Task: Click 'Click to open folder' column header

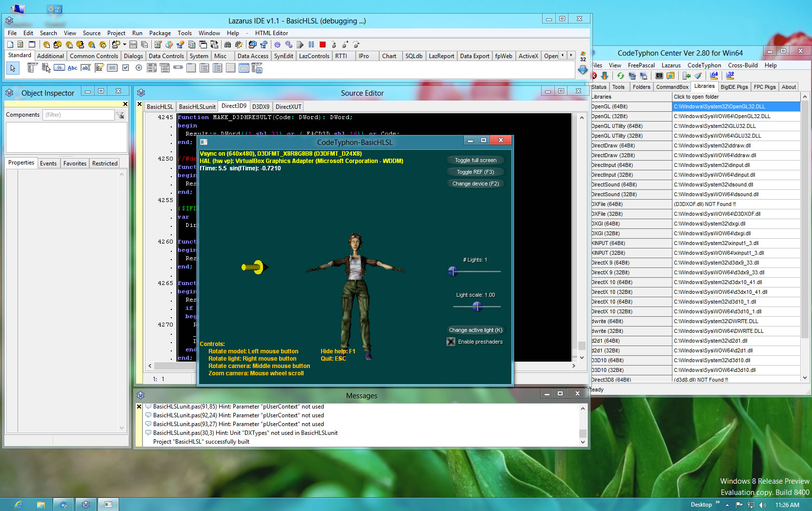Action: pyautogui.click(x=736, y=97)
